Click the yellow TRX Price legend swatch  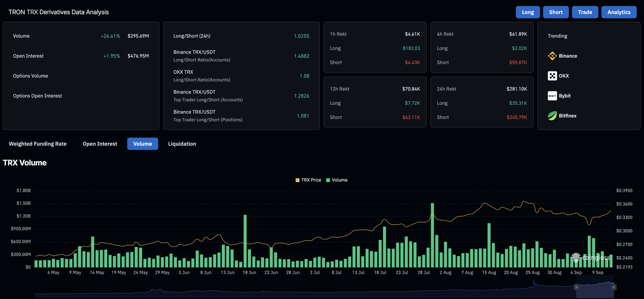298,180
